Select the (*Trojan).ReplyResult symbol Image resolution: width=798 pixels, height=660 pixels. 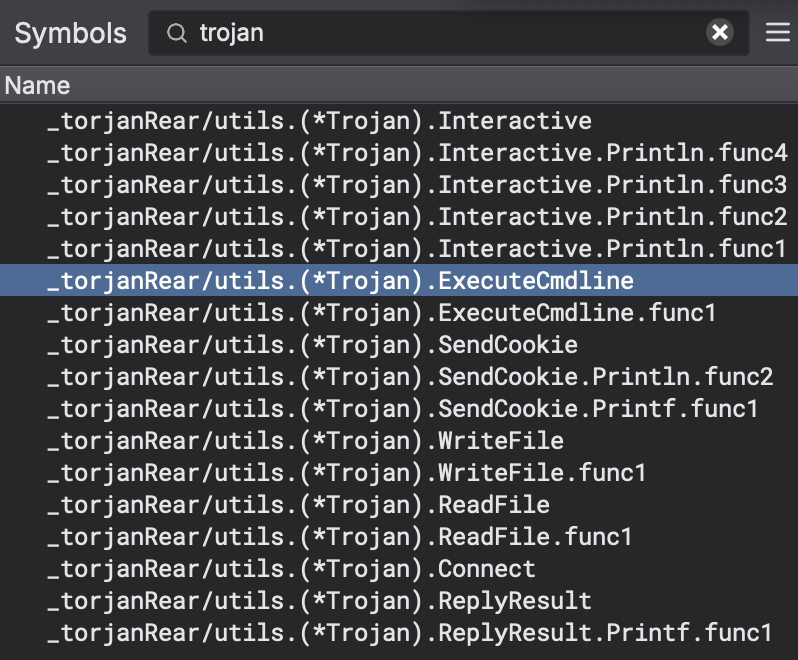click(x=319, y=601)
